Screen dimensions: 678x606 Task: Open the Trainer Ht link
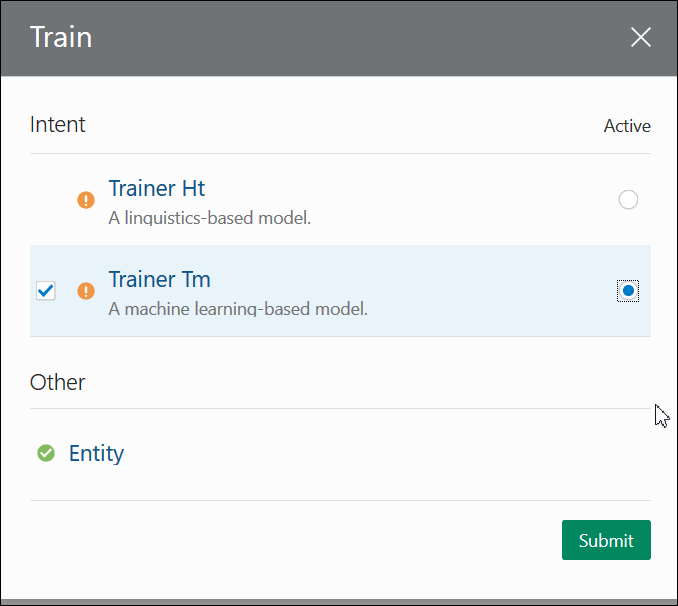[157, 188]
